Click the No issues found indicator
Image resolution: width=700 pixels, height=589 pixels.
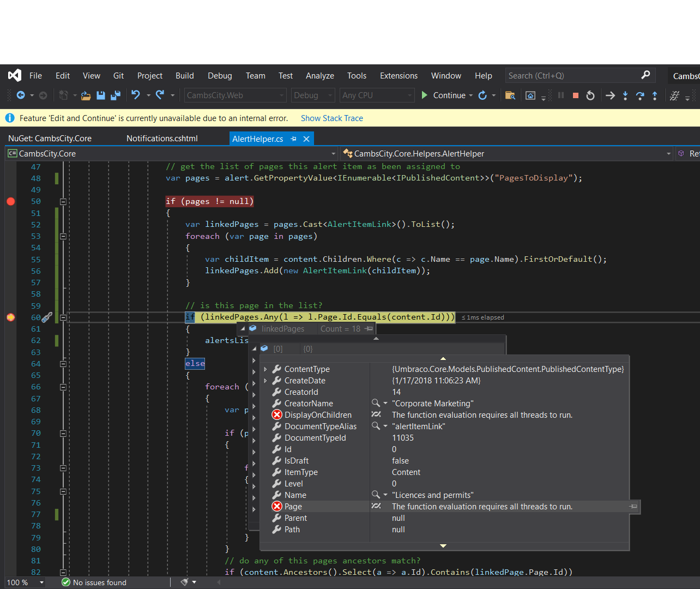[x=94, y=582]
